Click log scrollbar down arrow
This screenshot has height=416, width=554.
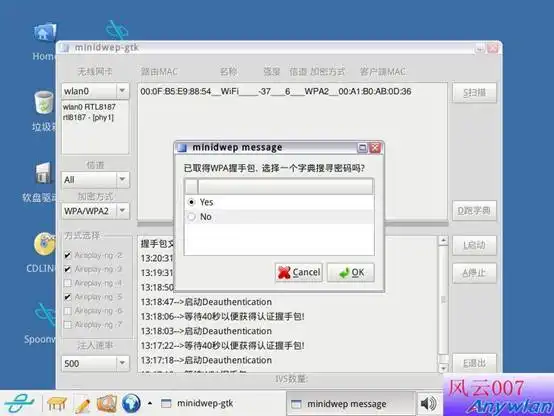[x=443, y=368]
